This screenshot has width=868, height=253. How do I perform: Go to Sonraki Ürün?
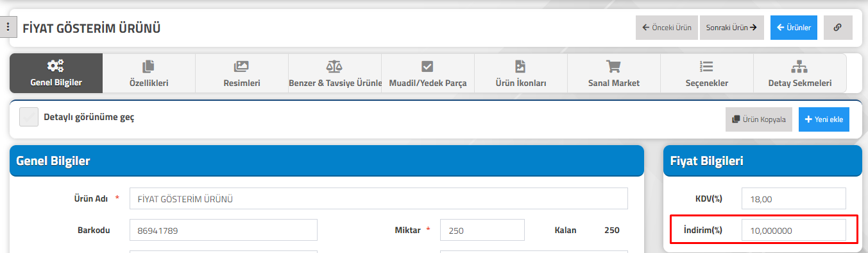coord(732,28)
